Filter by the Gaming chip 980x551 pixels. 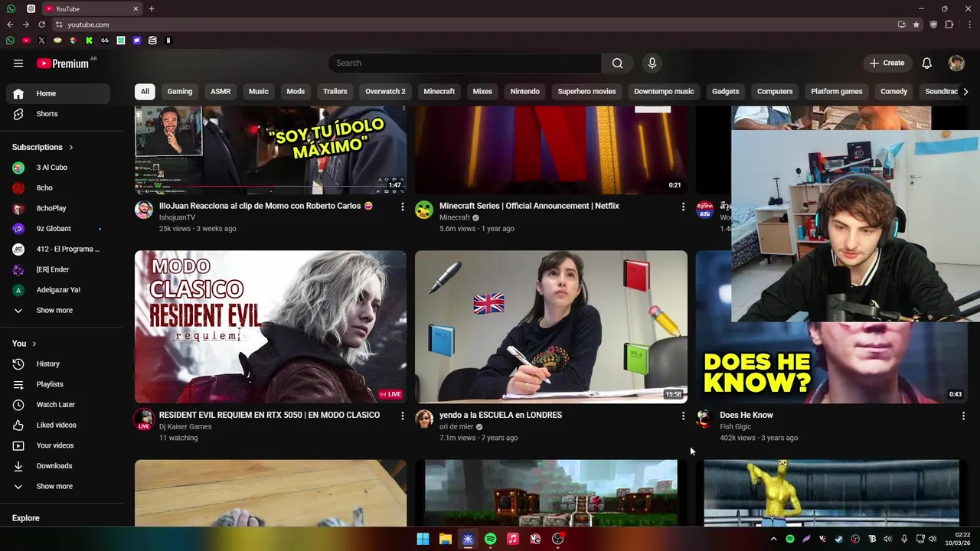tap(180, 91)
